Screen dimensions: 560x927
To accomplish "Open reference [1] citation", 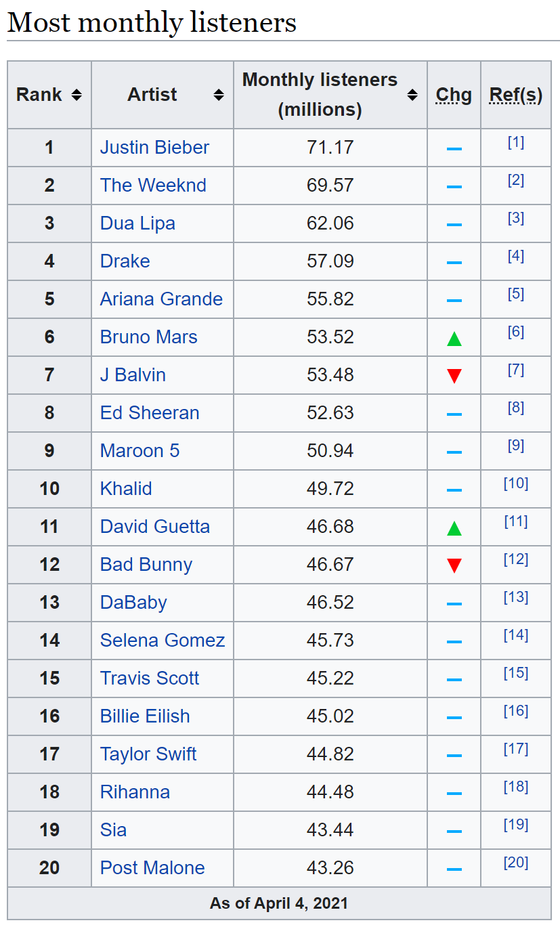I will [x=516, y=142].
